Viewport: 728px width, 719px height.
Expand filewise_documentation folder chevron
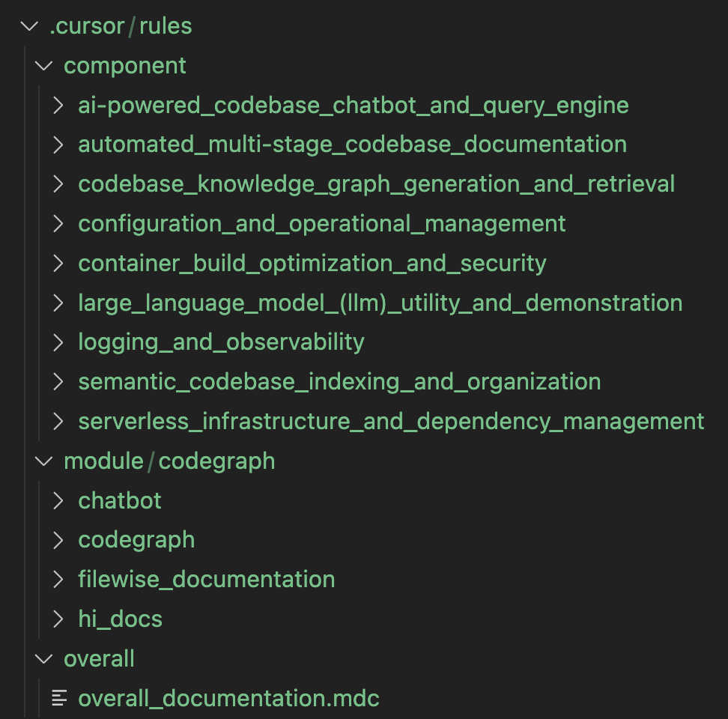tap(58, 579)
